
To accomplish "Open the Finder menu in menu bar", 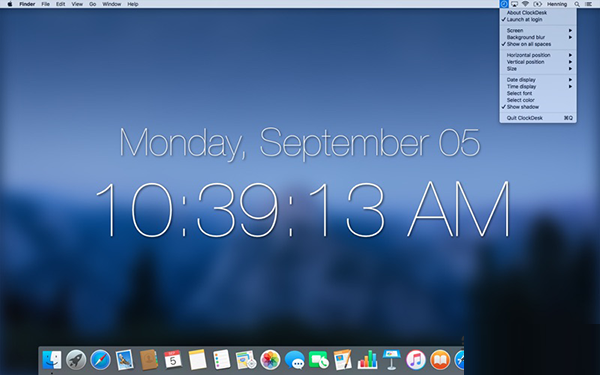I will tap(27, 4).
